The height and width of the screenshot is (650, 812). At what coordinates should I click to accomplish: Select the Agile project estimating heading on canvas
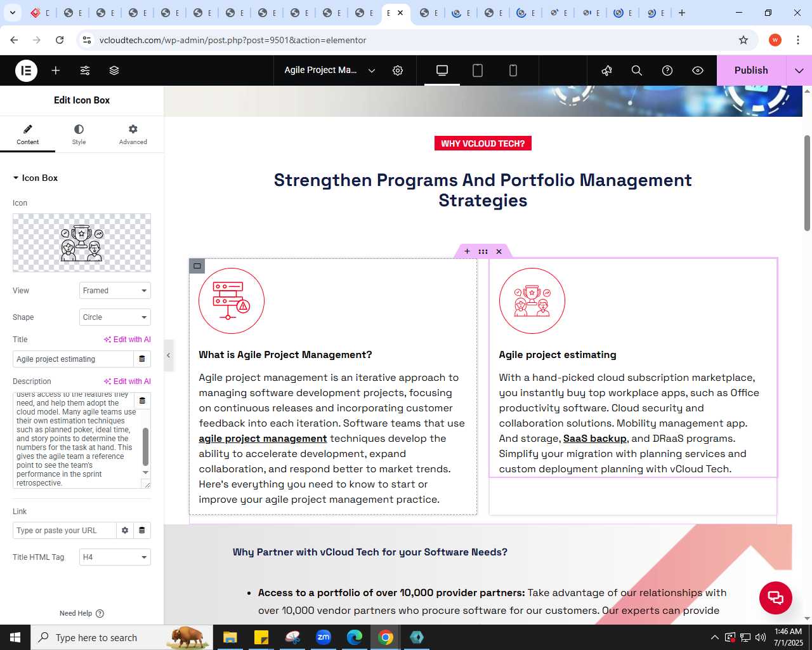coord(558,355)
